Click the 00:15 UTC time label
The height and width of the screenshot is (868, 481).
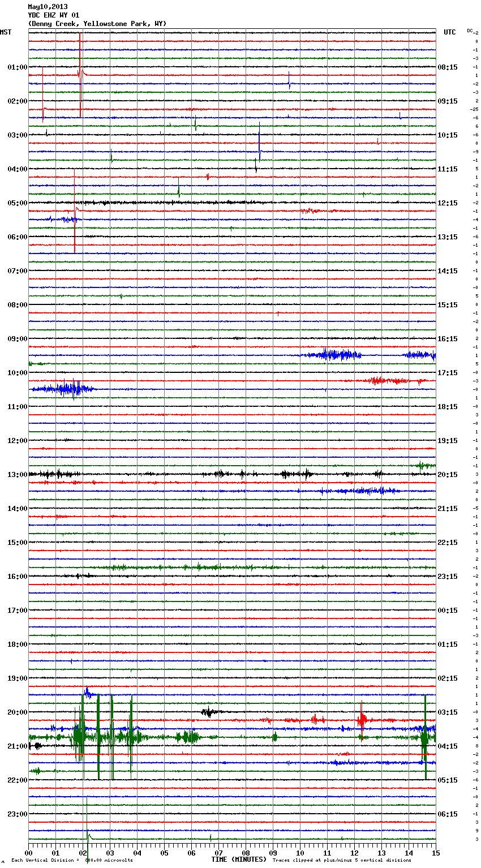(448, 611)
